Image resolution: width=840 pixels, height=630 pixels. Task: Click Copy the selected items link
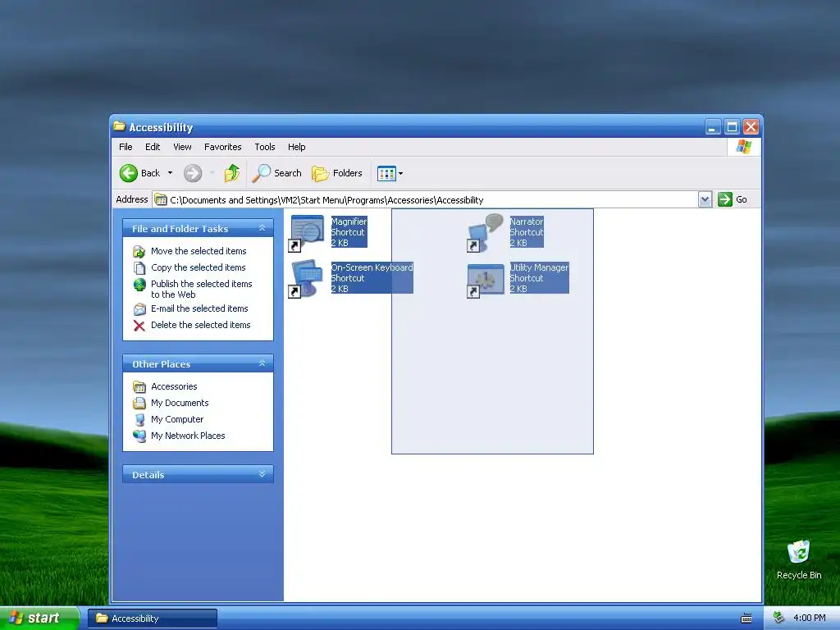199,267
